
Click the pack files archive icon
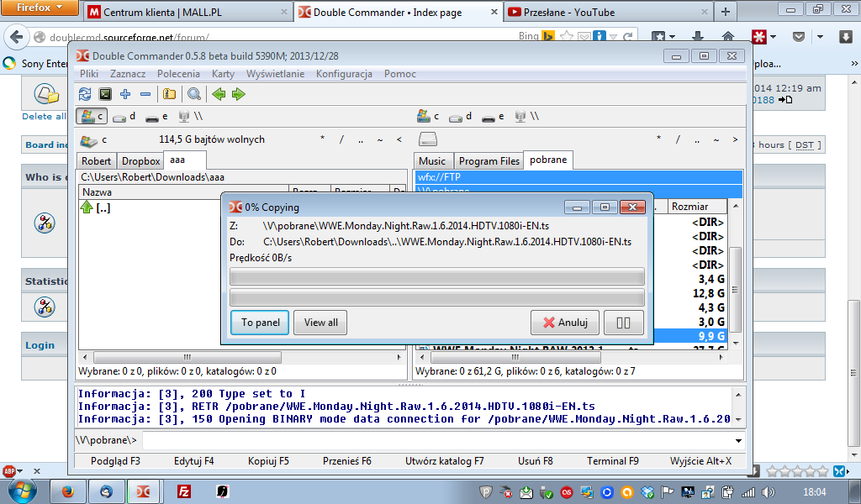(x=169, y=94)
